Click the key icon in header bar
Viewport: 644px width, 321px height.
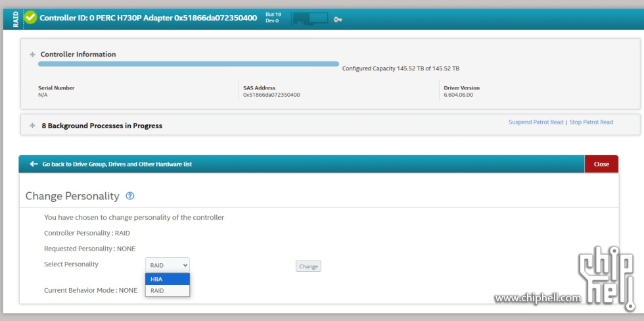click(x=338, y=19)
